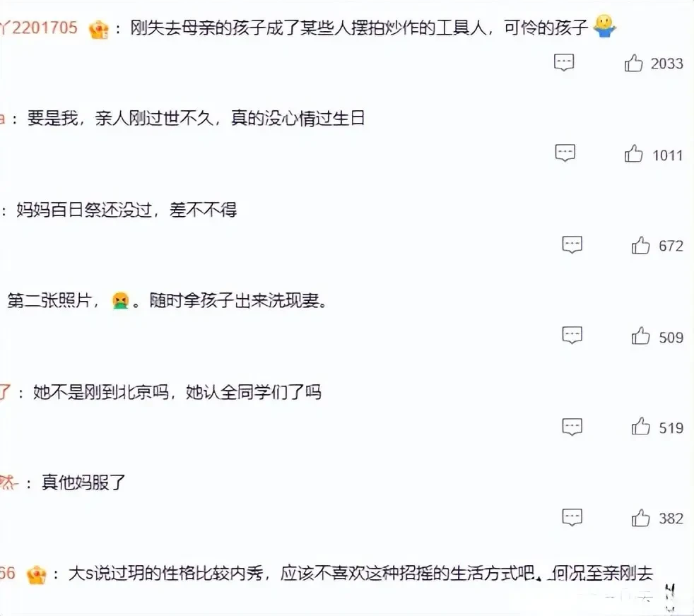Reply to the 382-like comment
This screenshot has height=616, width=694.
click(x=572, y=517)
